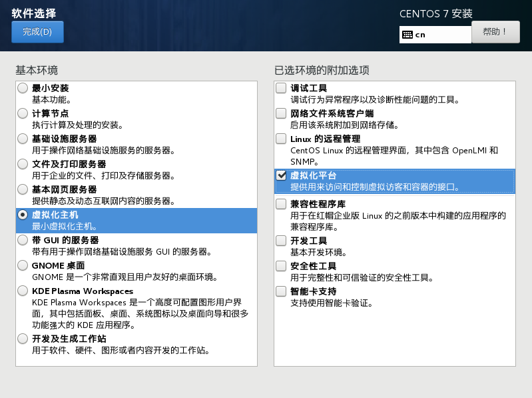This screenshot has width=532, height=398.
Task: Uncheck the 虚拟化平台 checkbox
Action: pyautogui.click(x=281, y=175)
